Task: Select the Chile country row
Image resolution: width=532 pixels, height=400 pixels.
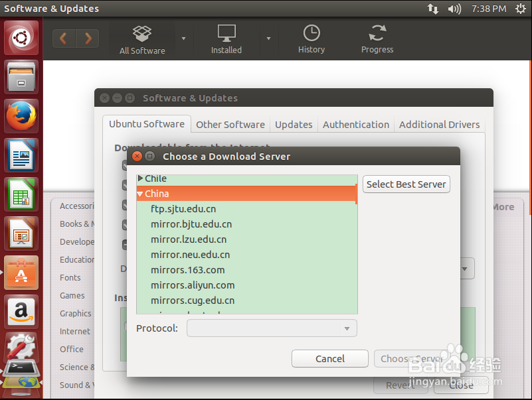Action: [x=246, y=179]
